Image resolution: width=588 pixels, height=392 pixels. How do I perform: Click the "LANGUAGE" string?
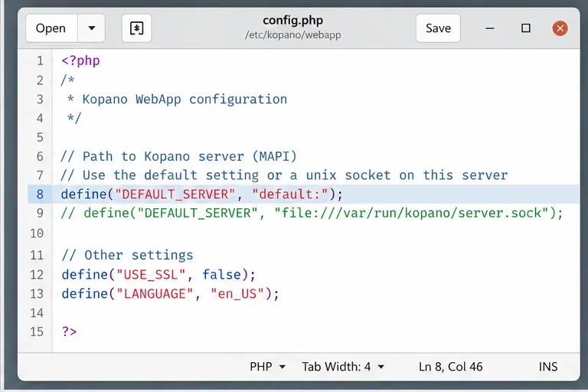(155, 294)
